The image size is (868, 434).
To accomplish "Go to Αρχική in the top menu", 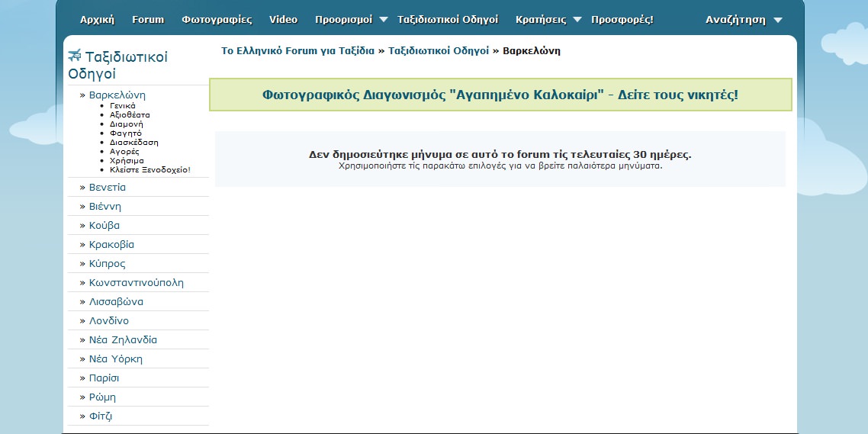I will [x=97, y=20].
